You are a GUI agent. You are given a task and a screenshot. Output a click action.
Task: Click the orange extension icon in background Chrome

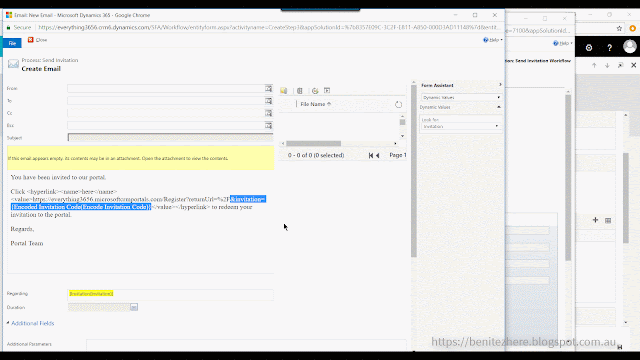pyautogui.click(x=633, y=29)
